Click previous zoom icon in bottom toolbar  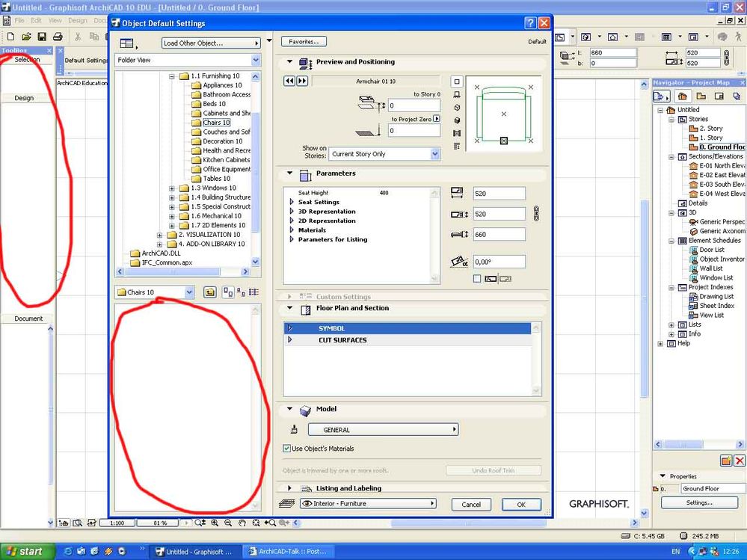click(270, 523)
